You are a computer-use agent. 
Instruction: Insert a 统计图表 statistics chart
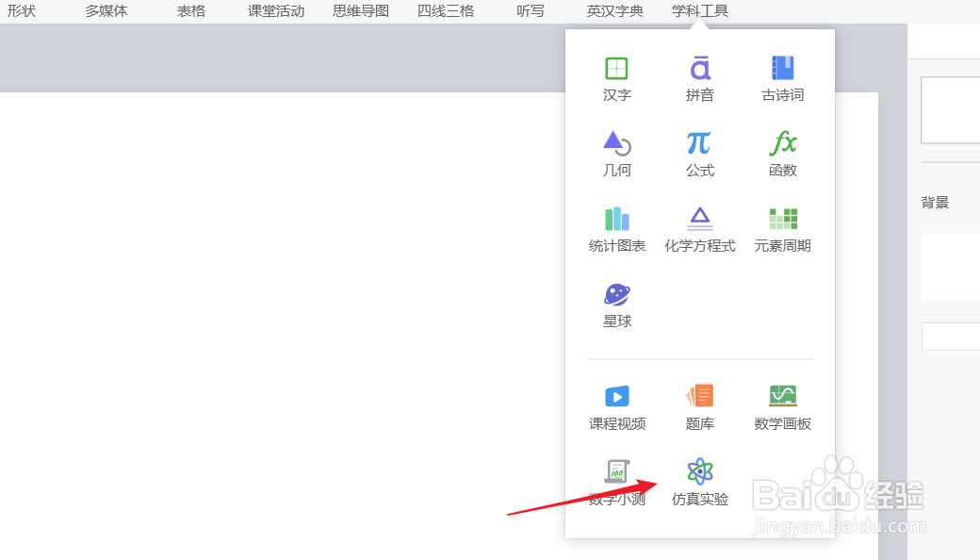tap(617, 230)
